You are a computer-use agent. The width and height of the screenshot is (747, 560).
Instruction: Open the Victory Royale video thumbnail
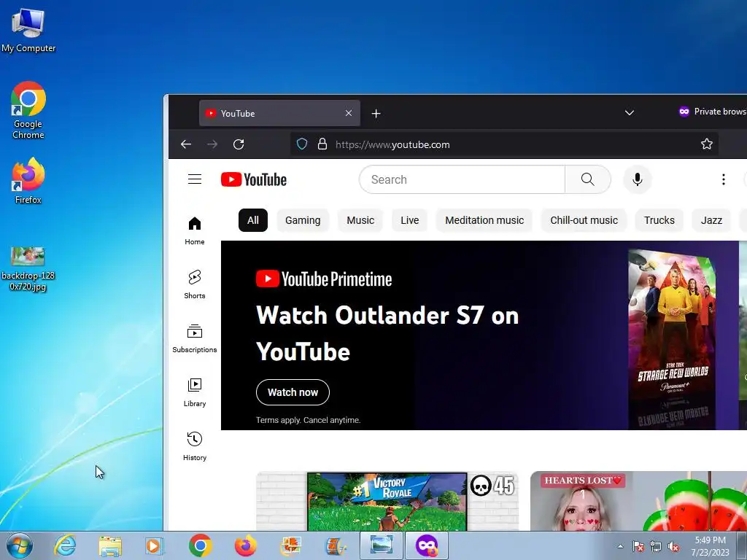(x=387, y=501)
